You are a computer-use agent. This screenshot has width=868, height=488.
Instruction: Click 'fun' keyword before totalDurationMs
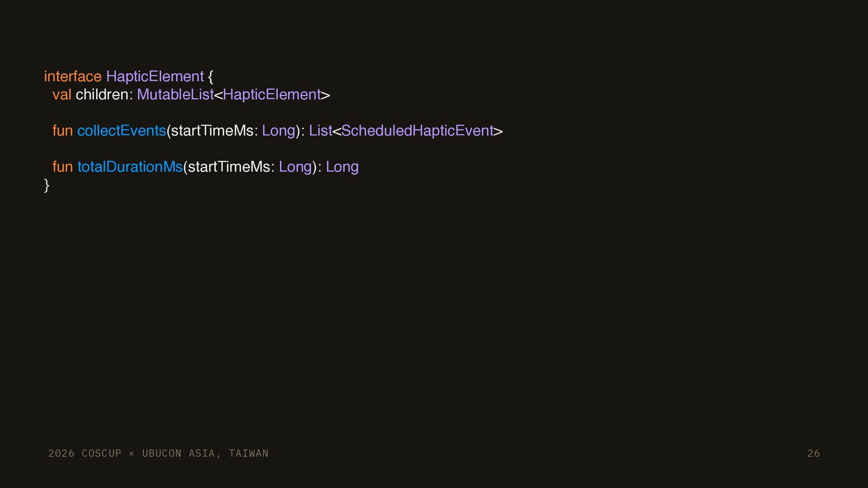pos(62,167)
